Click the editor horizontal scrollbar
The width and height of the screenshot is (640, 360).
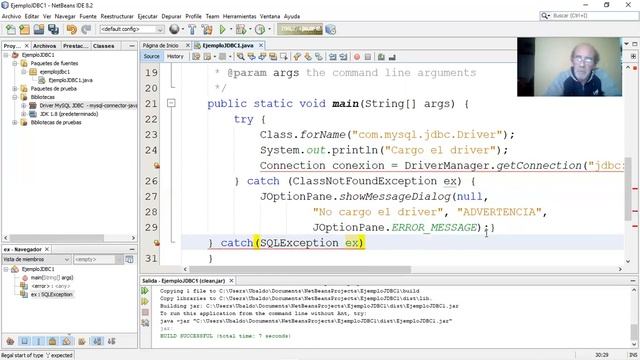point(300,269)
